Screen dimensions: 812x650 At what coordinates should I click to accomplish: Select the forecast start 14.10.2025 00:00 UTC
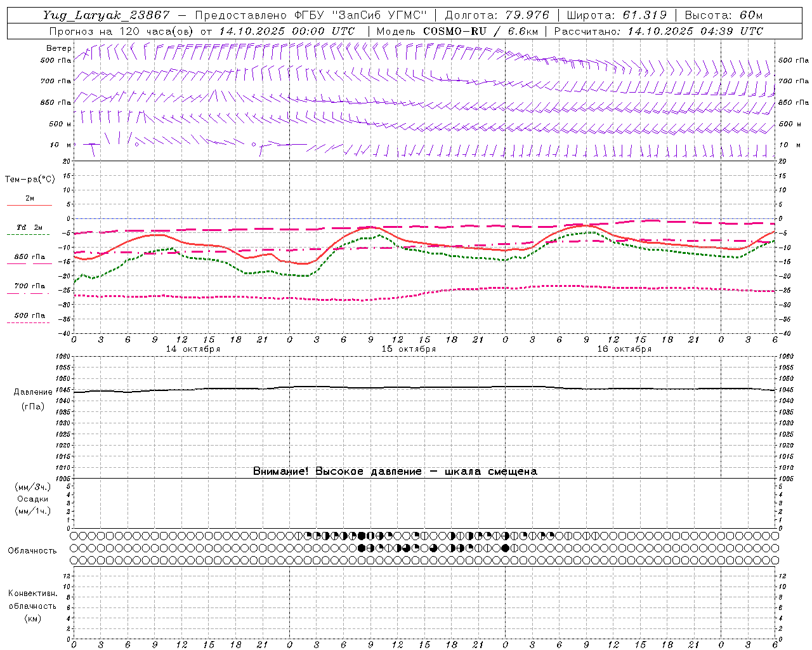pos(287,31)
